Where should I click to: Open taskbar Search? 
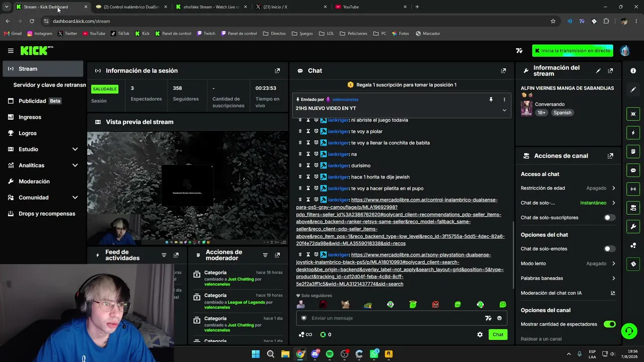point(271,354)
